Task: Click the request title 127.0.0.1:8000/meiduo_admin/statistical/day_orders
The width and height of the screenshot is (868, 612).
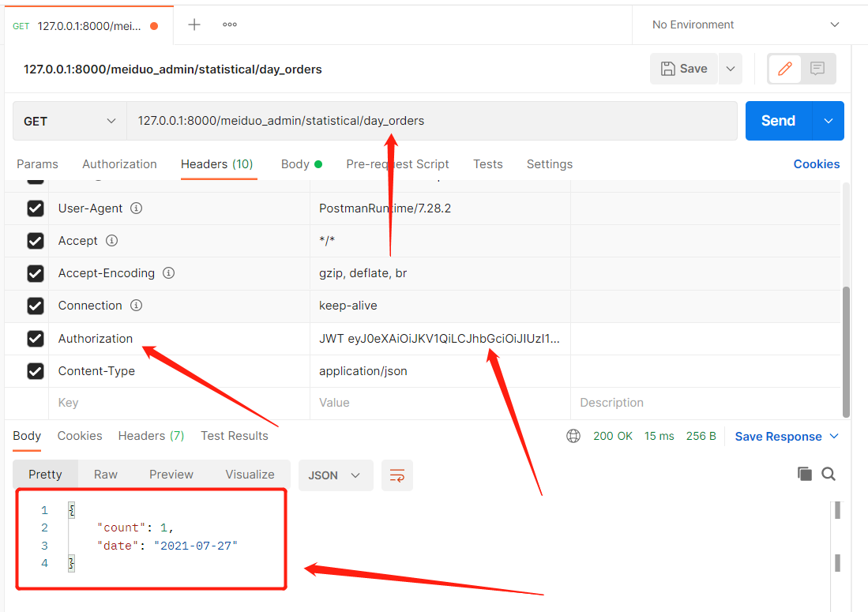Action: pyautogui.click(x=173, y=69)
